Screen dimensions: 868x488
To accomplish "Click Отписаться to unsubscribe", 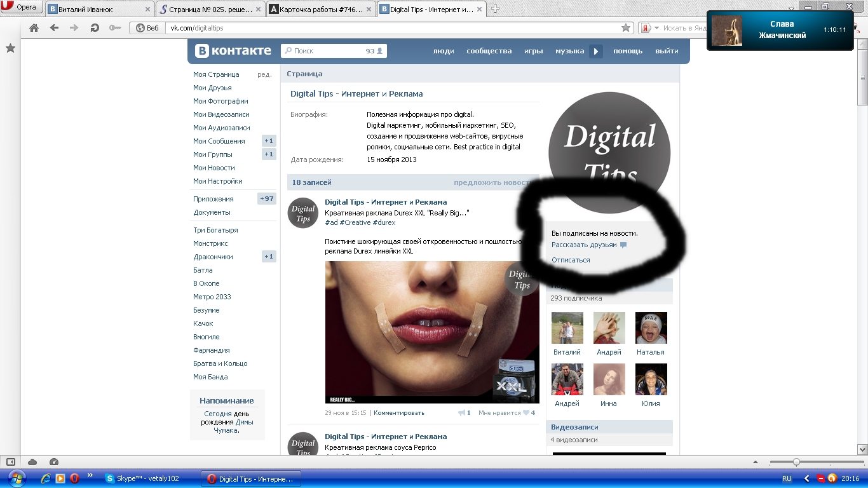I will coord(571,260).
